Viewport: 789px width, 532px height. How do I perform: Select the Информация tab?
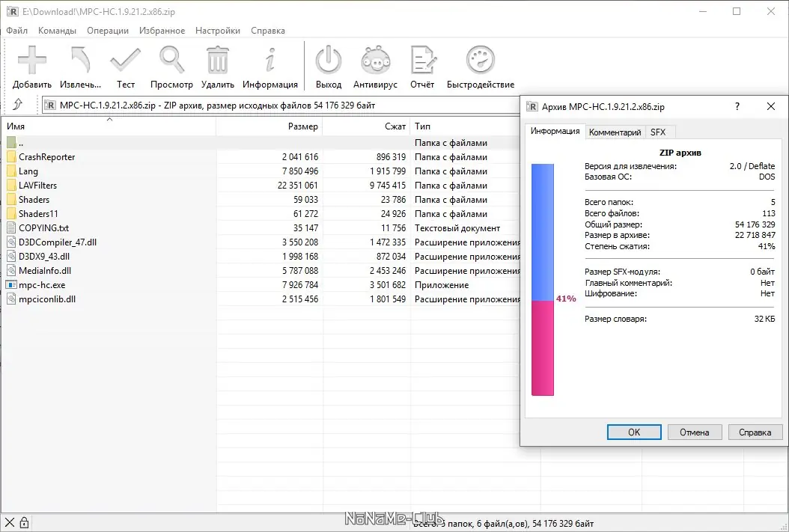coord(555,131)
